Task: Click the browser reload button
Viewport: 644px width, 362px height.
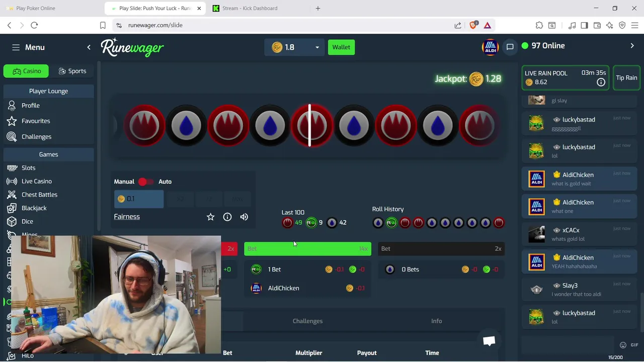Action: [x=34, y=25]
